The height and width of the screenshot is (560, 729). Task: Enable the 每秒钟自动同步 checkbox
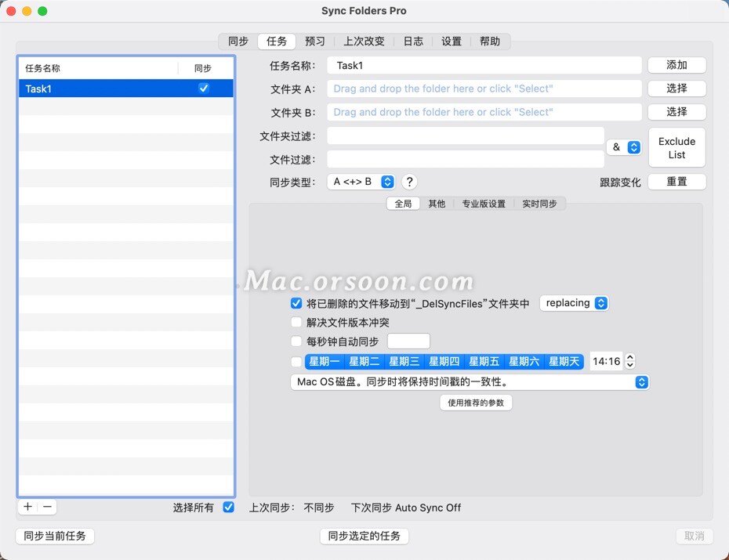[x=296, y=341]
